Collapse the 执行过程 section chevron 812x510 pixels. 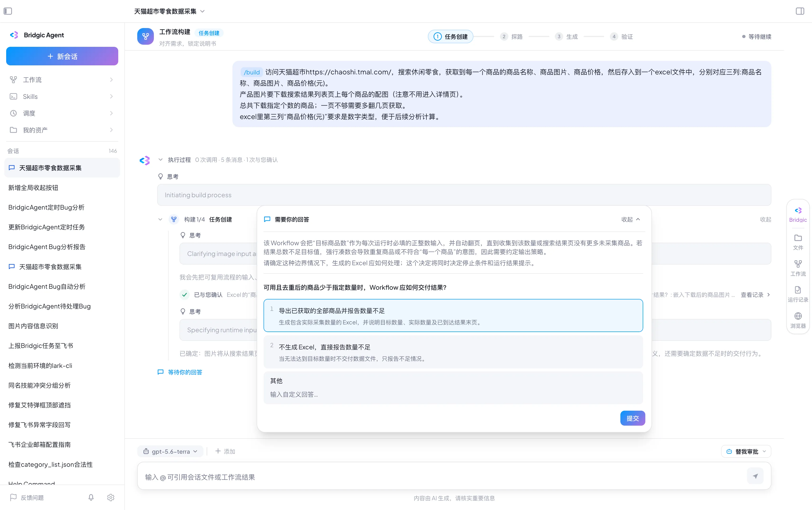[160, 159]
